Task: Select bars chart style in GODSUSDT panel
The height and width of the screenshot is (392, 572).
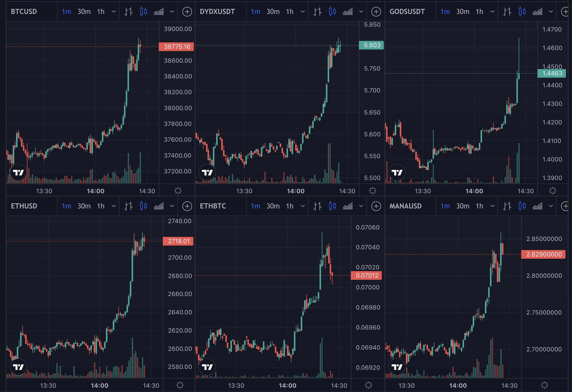Action: 507,12
